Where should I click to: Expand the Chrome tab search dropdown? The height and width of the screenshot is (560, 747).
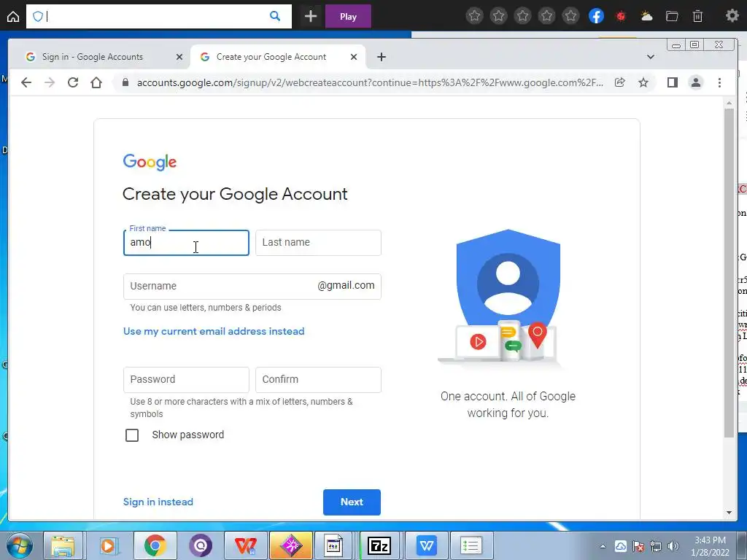point(650,57)
